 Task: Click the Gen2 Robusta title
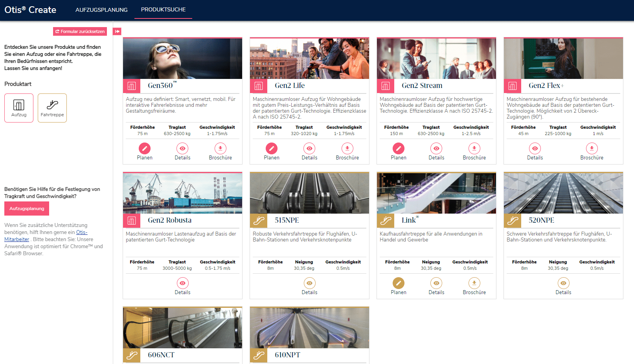[170, 220]
